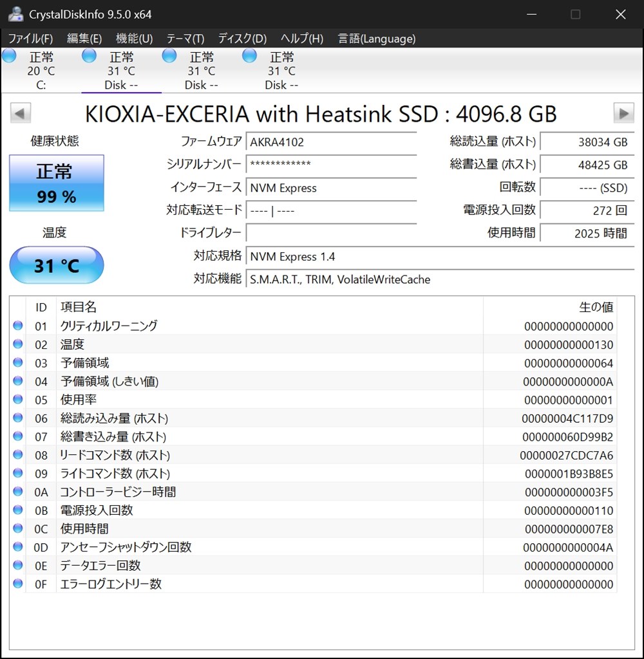This screenshot has height=659, width=644.
Task: Click status dot for ID 07 総書き込み量 row
Action: (x=17, y=436)
